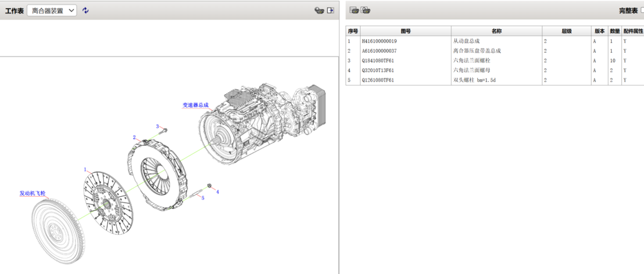The width and height of the screenshot is (644, 274).
Task: Click the second printer icon above parts table
Action: coord(365,10)
